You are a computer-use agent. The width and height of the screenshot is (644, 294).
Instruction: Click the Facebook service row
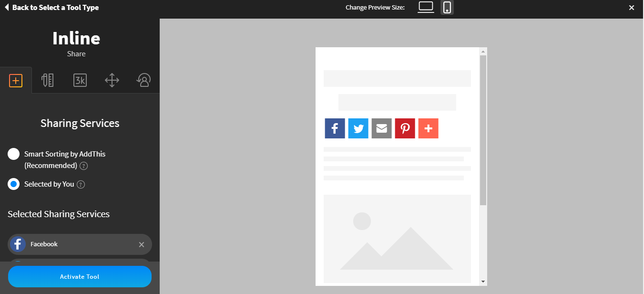tap(80, 244)
